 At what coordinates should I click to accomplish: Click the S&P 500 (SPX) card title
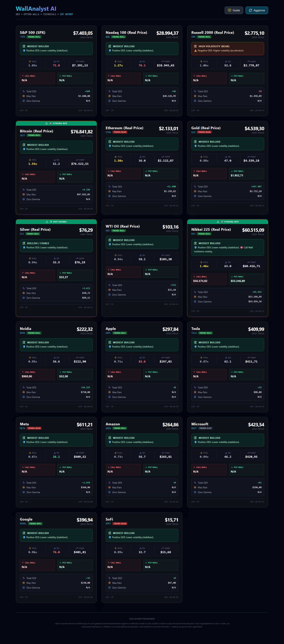(32, 33)
